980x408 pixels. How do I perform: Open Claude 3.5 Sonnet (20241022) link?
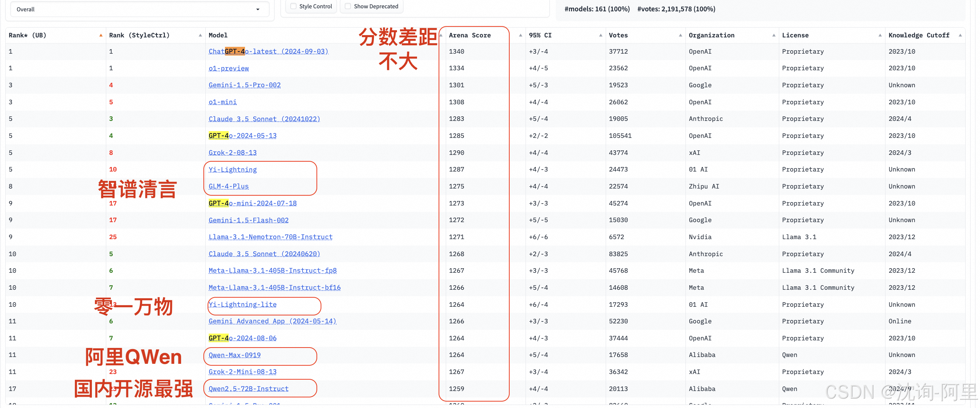click(264, 119)
